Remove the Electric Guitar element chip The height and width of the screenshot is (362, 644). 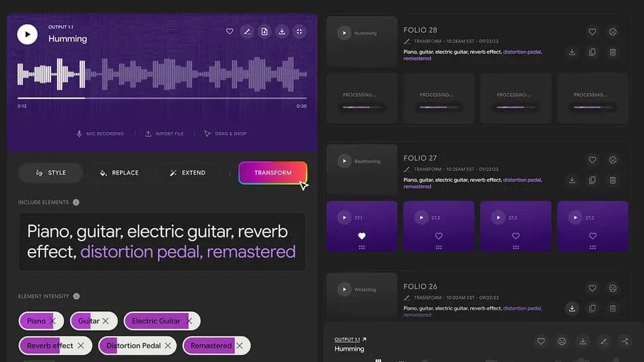pos(189,321)
